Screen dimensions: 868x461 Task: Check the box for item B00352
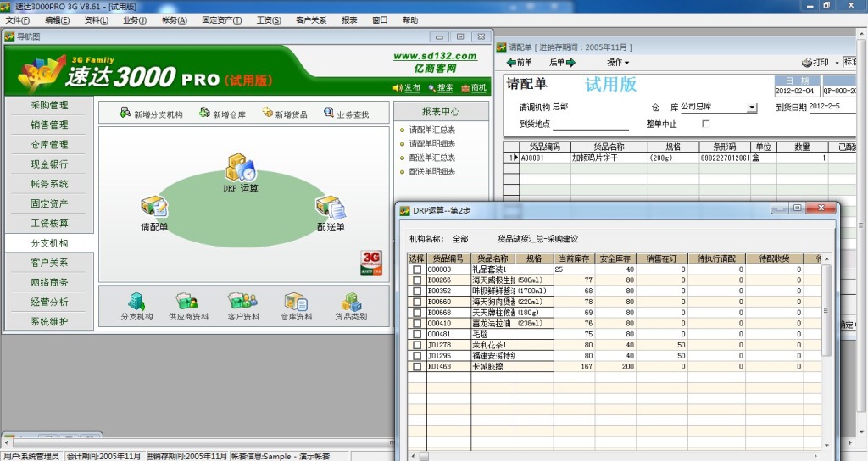click(417, 292)
